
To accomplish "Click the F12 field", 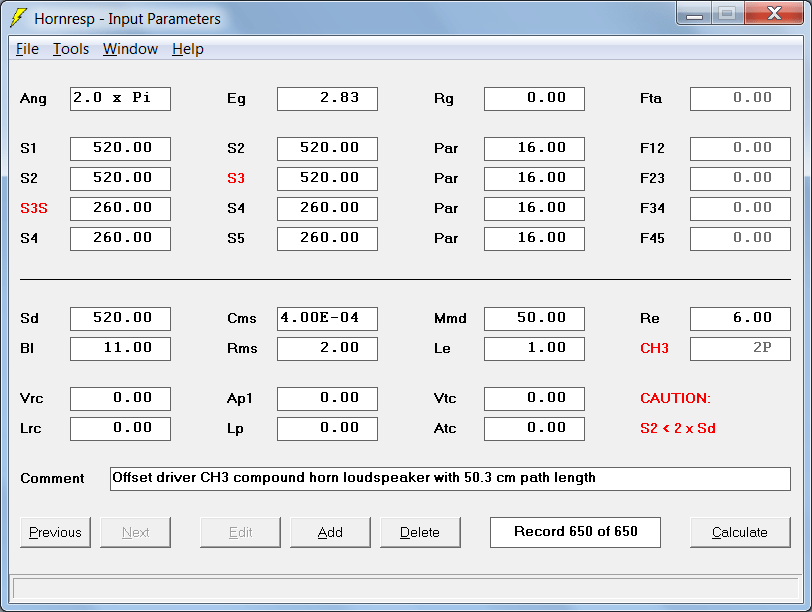I will (741, 149).
